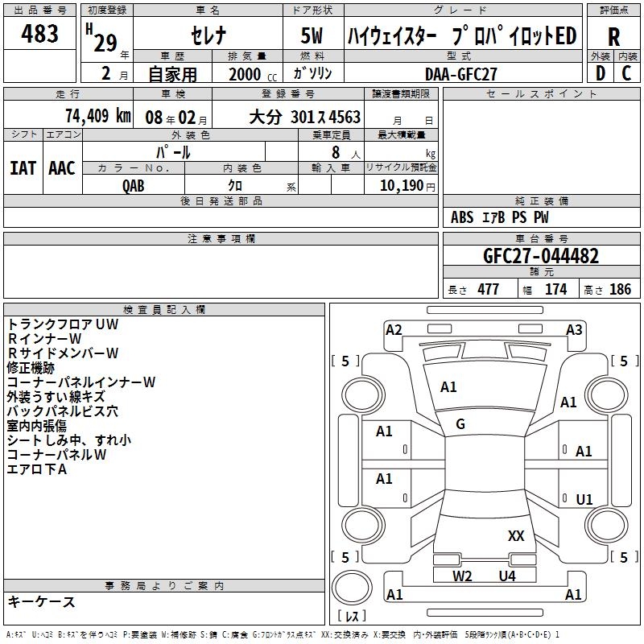The width and height of the screenshot is (644, 644).
Task: Click the lot number 483
Action: 40,35
